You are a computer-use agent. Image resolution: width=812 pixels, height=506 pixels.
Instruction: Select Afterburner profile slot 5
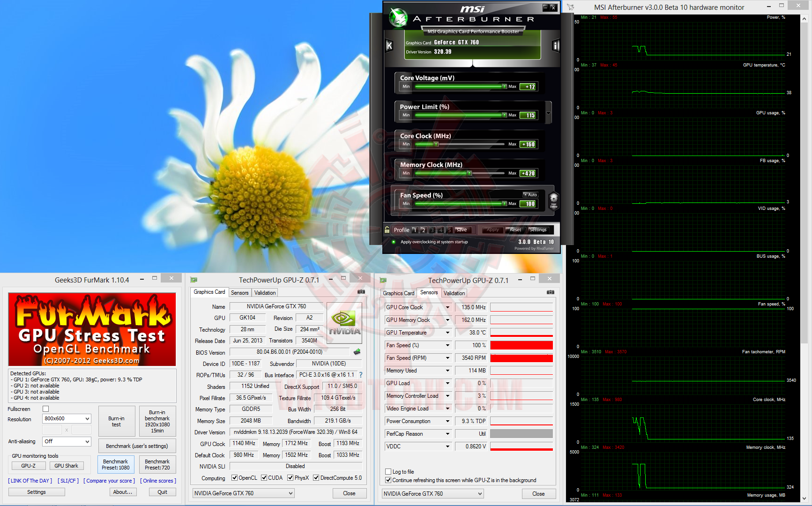click(x=449, y=230)
